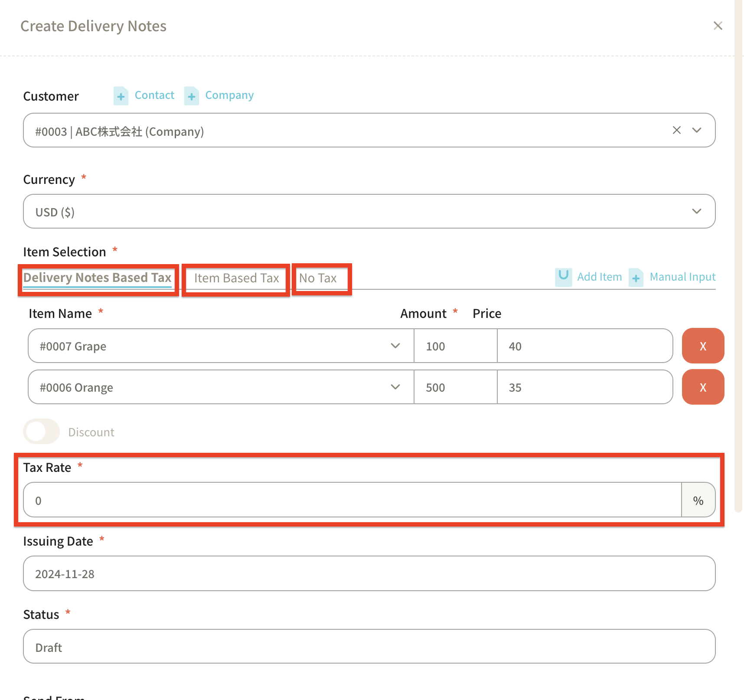Image resolution: width=744 pixels, height=700 pixels.
Task: Click the Manual Input plus icon
Action: (636, 278)
